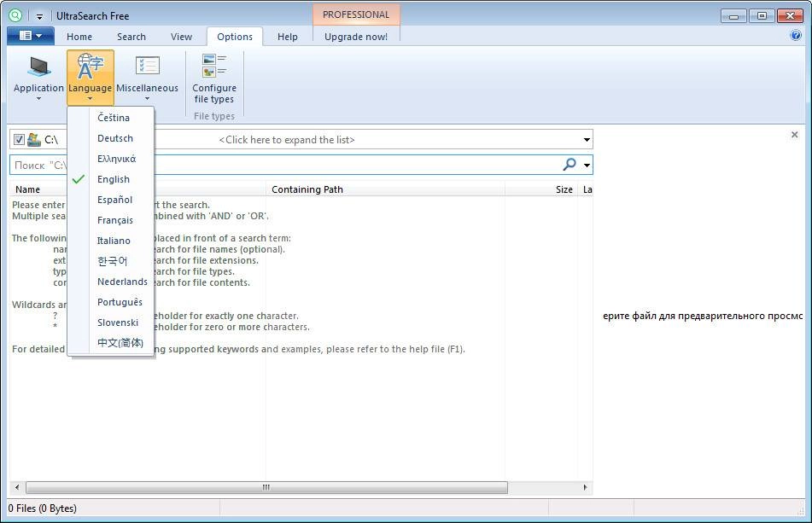The height and width of the screenshot is (523, 812).
Task: Expand the drive list dropdown arrow
Action: (587, 140)
